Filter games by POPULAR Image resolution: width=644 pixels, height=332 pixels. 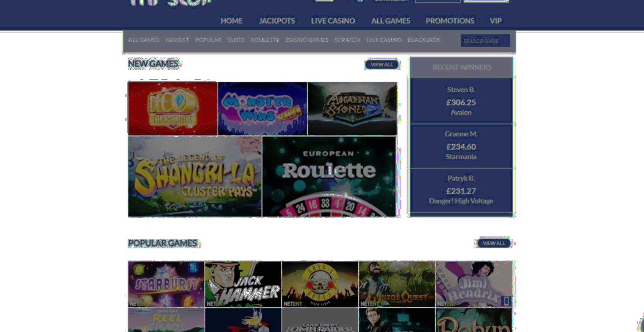pyautogui.click(x=208, y=40)
